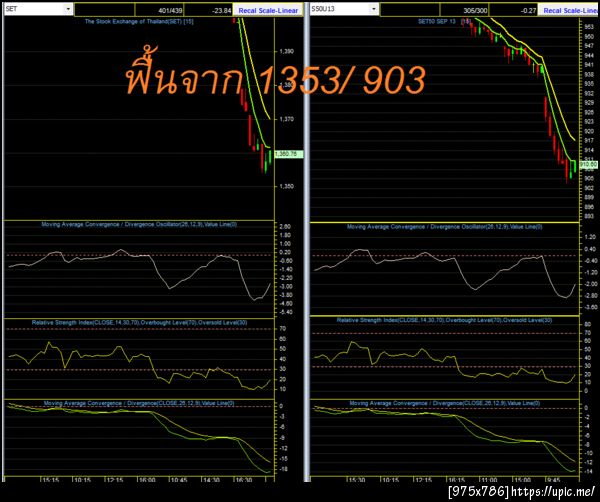This screenshot has height=502, width=600.
Task: Click the Relative Strength Index title in SET chart
Action: point(139,323)
